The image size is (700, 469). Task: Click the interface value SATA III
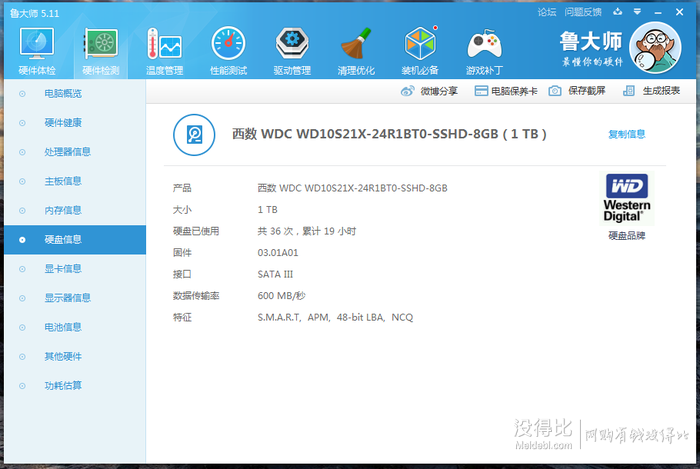click(275, 274)
